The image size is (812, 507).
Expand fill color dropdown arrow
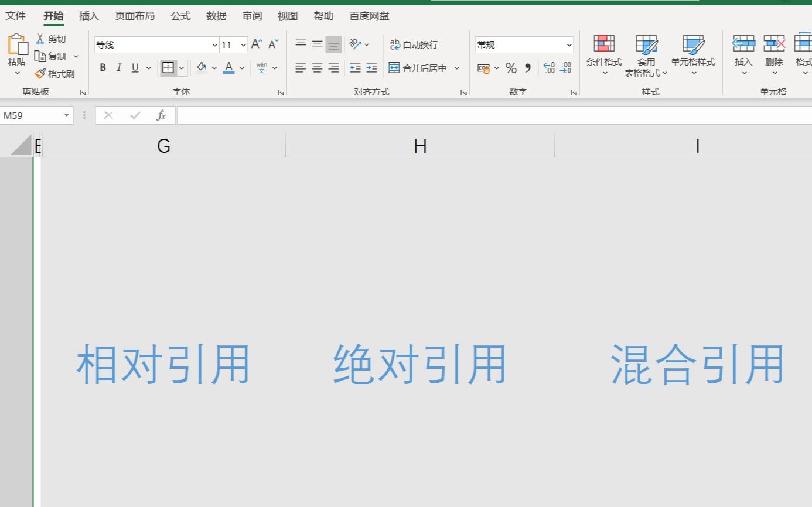[214, 68]
